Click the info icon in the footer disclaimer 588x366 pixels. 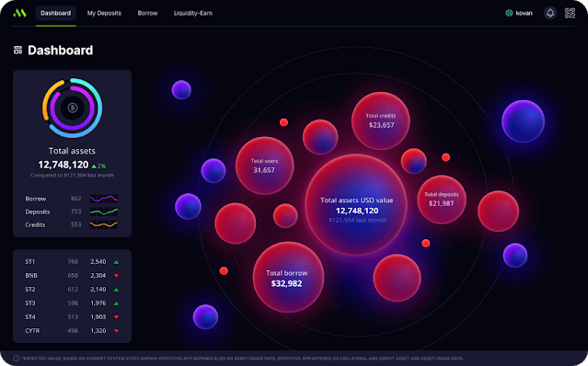pos(17,359)
